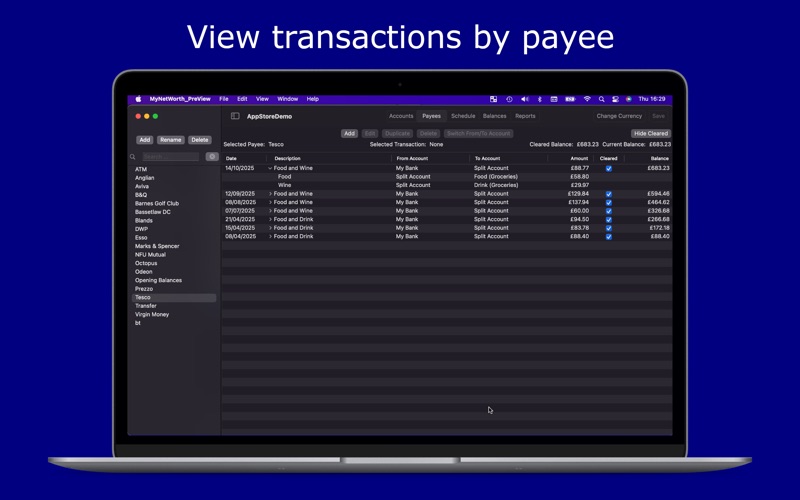Open the Bluetooth menu bar icon
Screen dimensions: 800x500
tap(539, 99)
